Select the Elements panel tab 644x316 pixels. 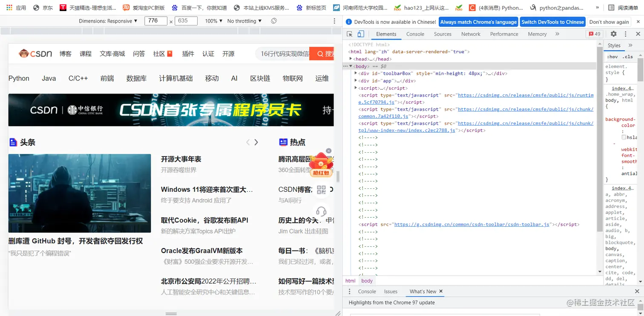(x=386, y=34)
